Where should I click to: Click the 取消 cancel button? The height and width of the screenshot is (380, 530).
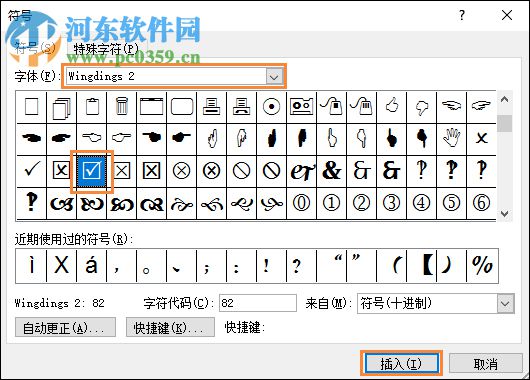pyautogui.click(x=485, y=364)
